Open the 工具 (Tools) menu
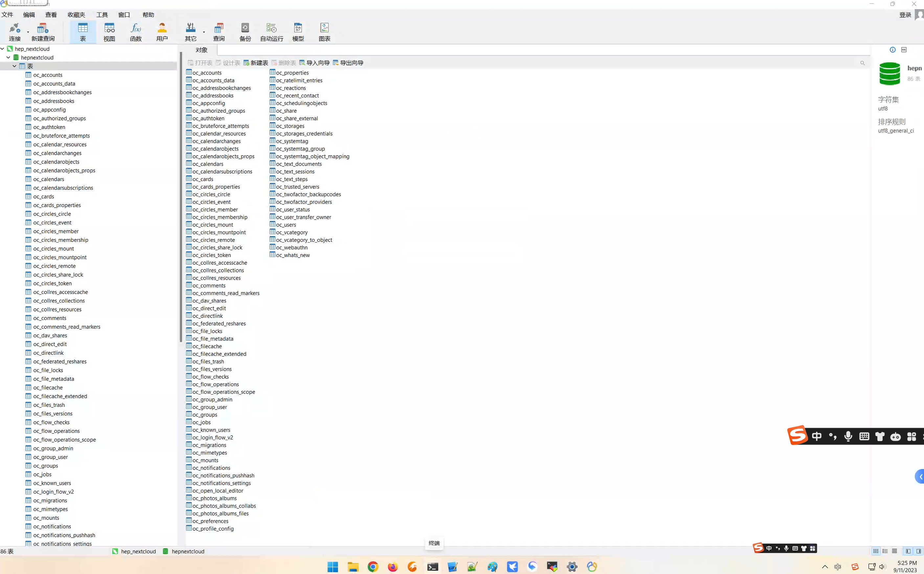This screenshot has width=924, height=574. coord(102,15)
